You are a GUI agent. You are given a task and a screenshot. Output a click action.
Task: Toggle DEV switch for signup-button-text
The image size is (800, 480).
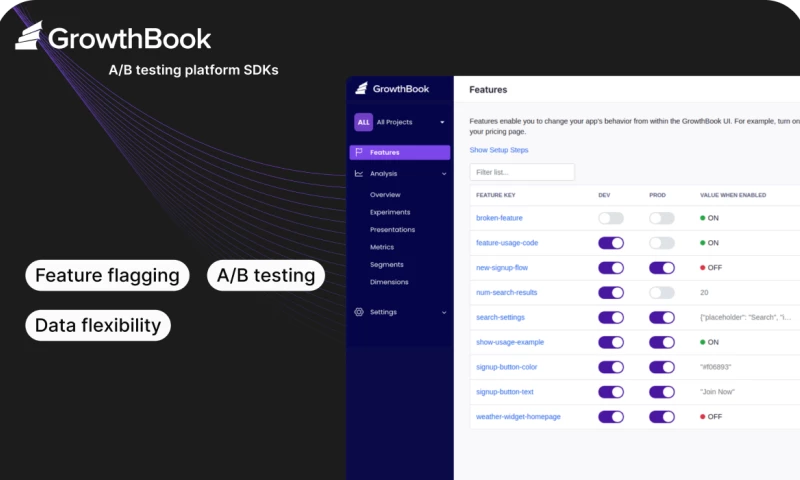(x=611, y=392)
